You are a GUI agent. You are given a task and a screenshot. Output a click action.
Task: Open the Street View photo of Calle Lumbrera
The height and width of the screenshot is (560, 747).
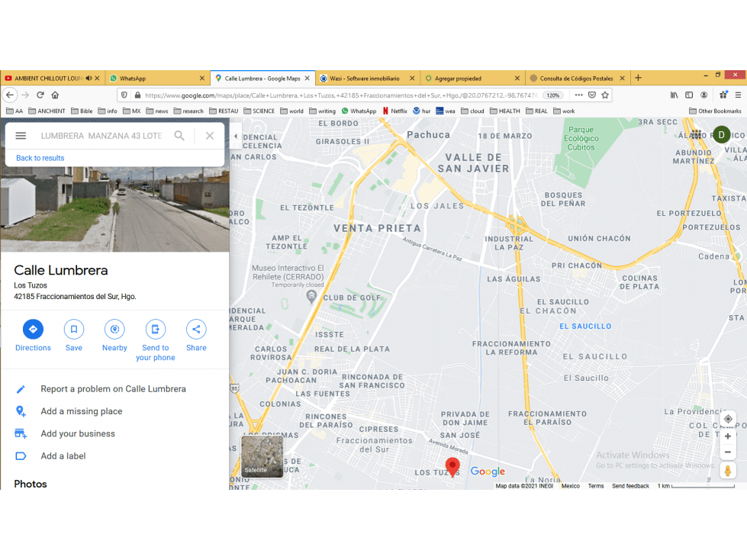point(114,209)
